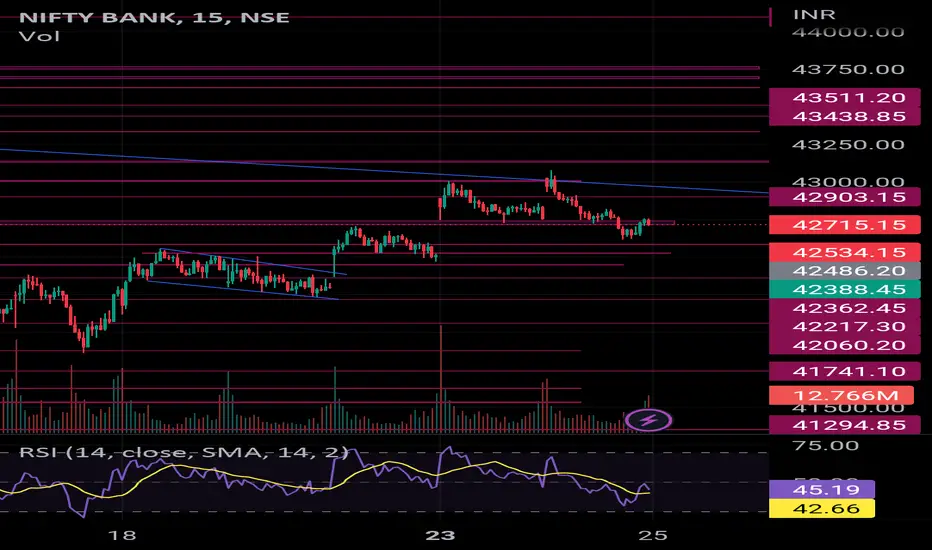Select the 41294.85 price label
Image resolution: width=932 pixels, height=550 pixels.
(x=845, y=425)
